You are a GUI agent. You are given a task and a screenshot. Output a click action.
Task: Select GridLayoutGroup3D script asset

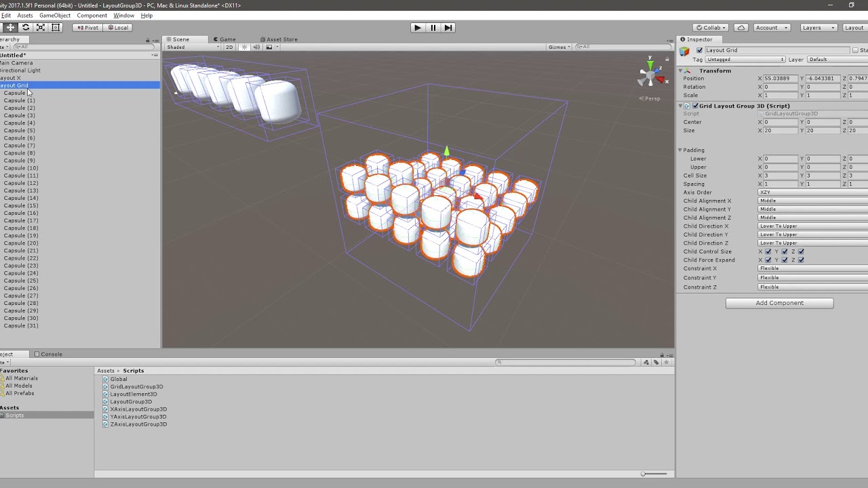[136, 386]
